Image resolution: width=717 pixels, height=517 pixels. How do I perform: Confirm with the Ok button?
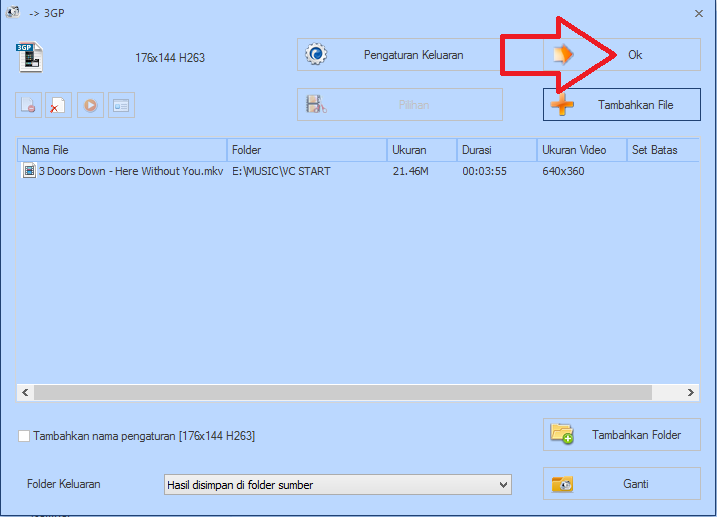(621, 54)
